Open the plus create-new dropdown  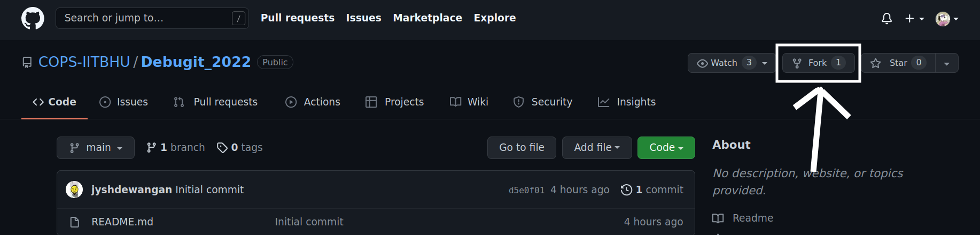[914, 19]
